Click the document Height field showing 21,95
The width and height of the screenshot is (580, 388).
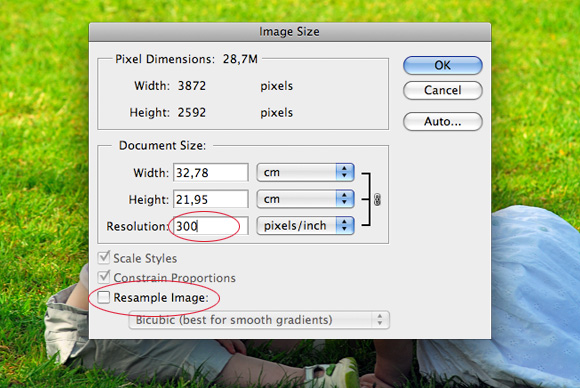[x=210, y=199]
